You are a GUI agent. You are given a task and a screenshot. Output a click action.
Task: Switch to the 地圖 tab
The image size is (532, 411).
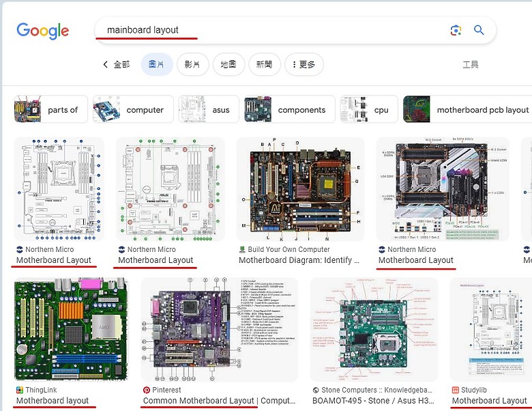228,64
